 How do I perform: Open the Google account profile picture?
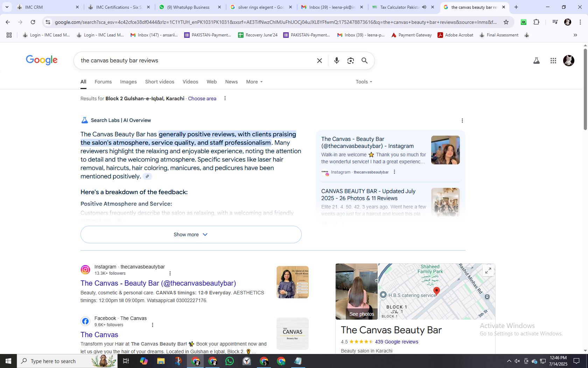(x=568, y=61)
